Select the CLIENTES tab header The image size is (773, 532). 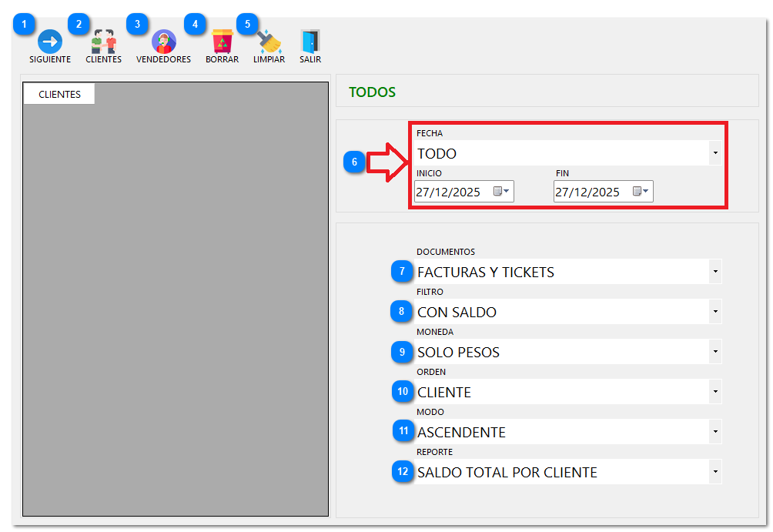tap(59, 94)
